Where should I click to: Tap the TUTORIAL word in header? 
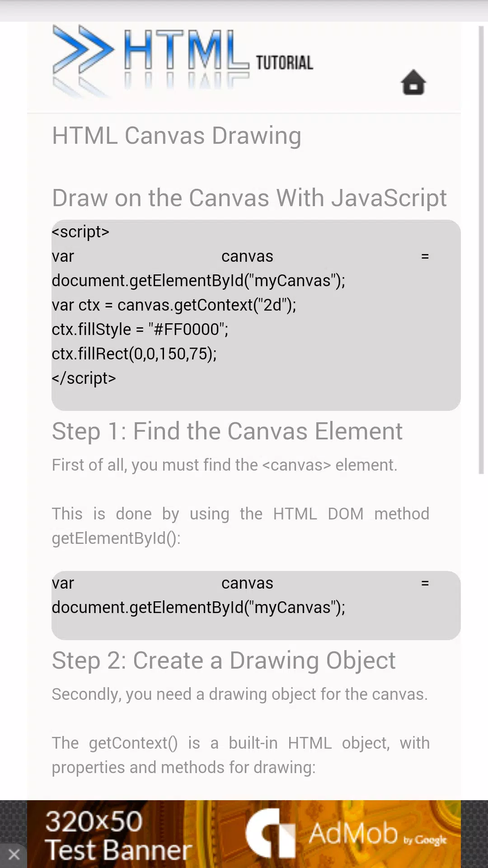tap(285, 63)
